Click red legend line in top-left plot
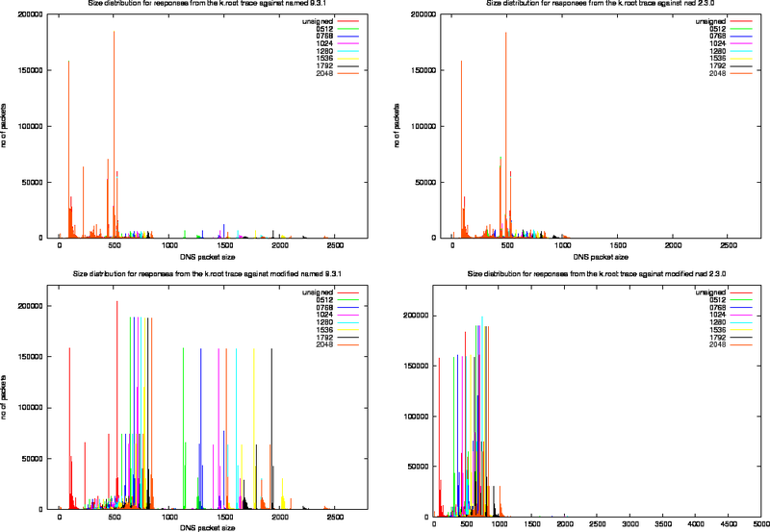Screen dimensions: 770x532 click(348, 20)
